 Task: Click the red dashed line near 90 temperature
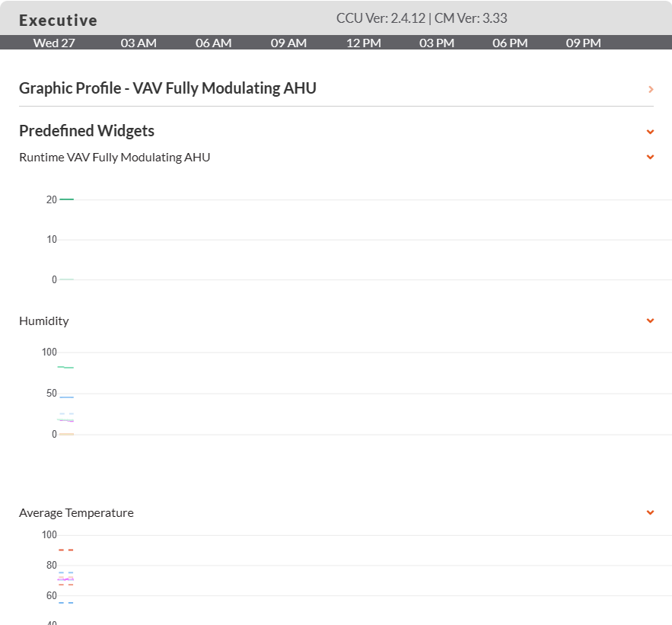66,550
